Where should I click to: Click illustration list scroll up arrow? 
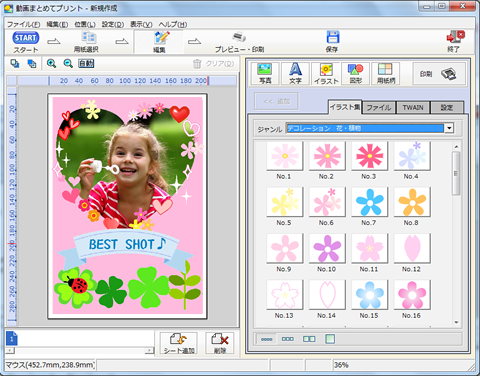tap(456, 146)
